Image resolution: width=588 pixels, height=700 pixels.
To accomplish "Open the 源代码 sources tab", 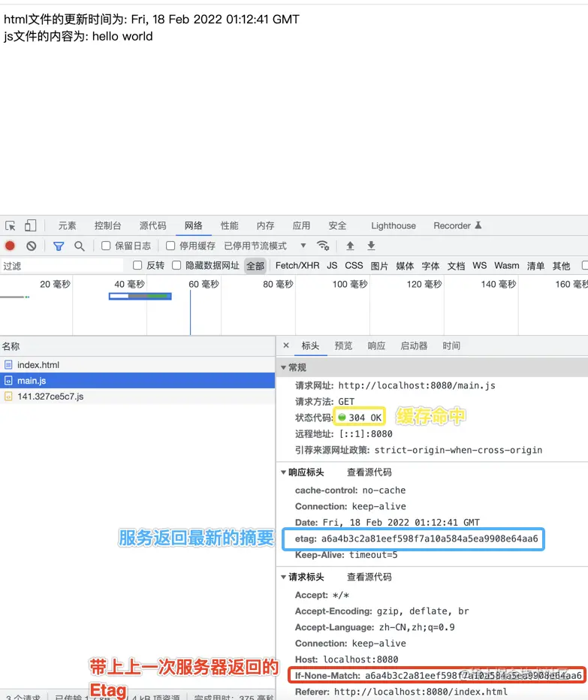I will pos(152,226).
